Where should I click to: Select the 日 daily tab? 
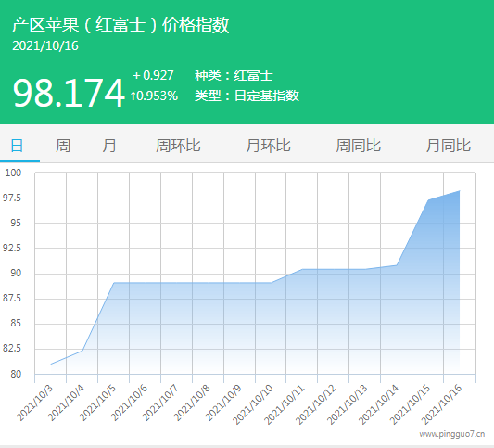coord(17,146)
